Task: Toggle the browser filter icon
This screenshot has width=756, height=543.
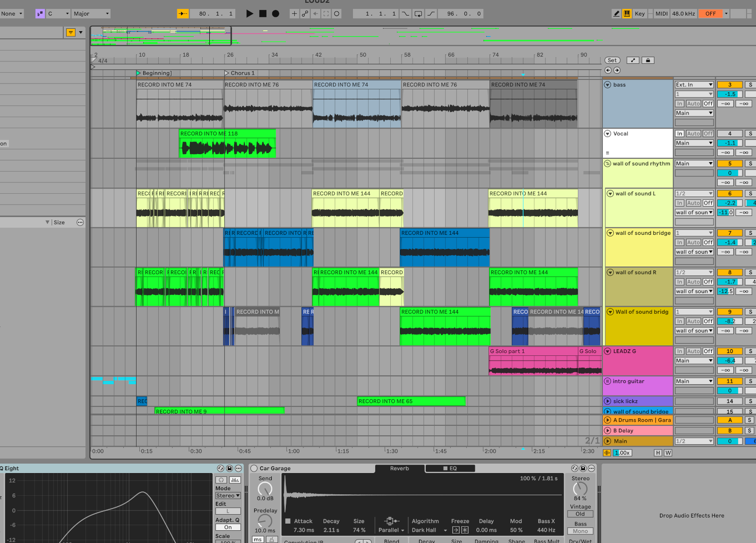Action: pos(70,32)
